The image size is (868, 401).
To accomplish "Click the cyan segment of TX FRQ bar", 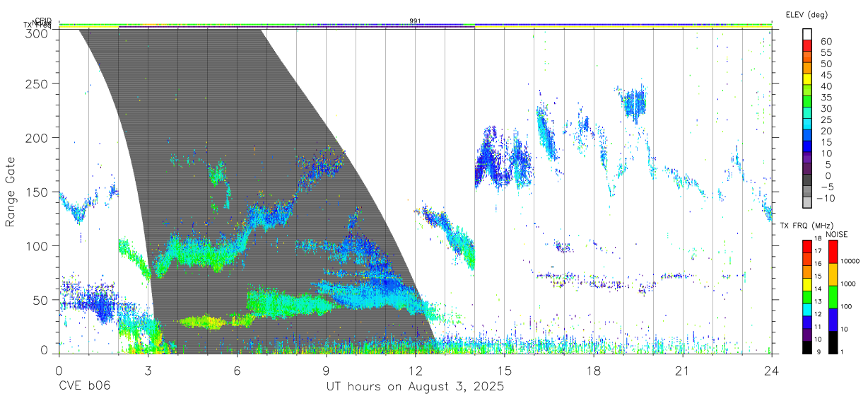I will 807,310.
